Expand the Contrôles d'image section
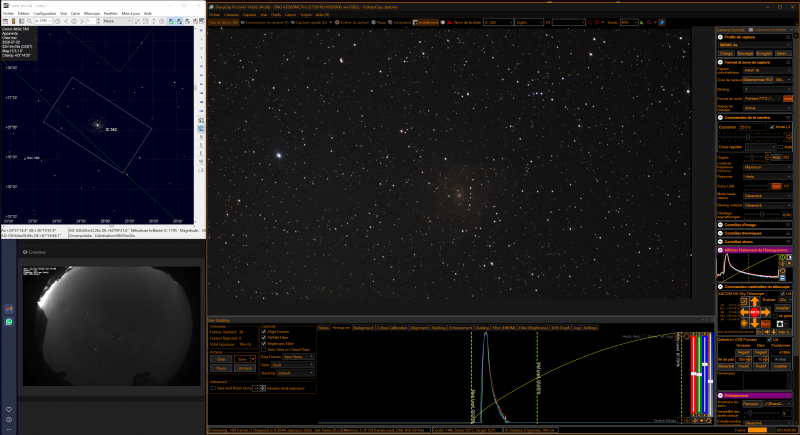Viewport: 800px width, 435px height. click(x=720, y=224)
